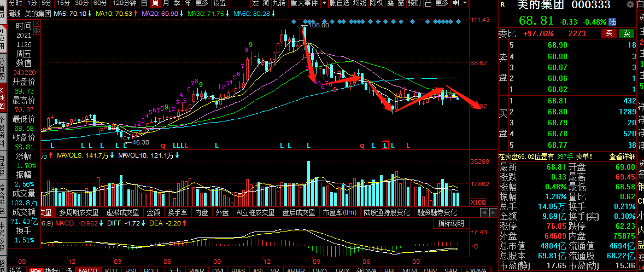Open the 市盈率(ttm) indicator tab
The width and height of the screenshot is (644, 272).
click(339, 212)
